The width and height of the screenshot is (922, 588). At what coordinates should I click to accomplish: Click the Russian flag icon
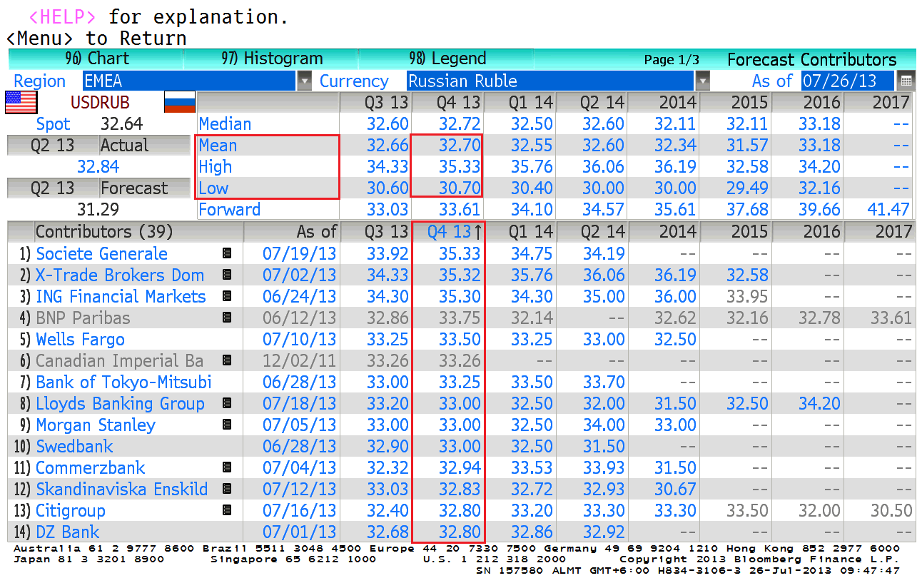click(180, 102)
